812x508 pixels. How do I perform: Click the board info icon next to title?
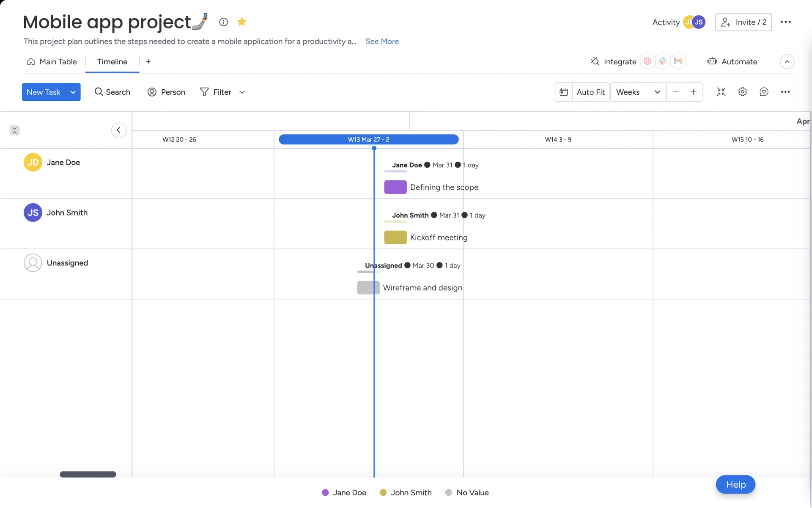coord(223,22)
